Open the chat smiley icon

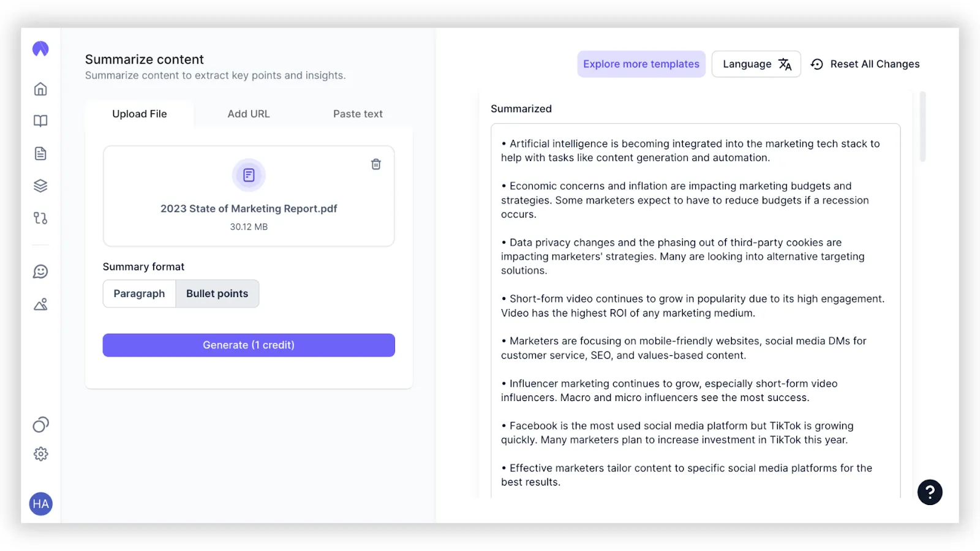(40, 271)
